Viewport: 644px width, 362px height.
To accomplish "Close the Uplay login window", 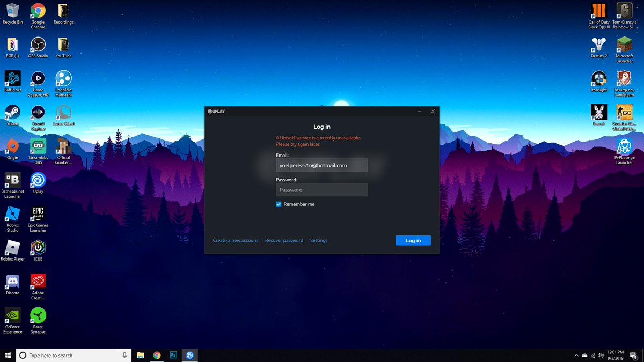I will coord(433,112).
